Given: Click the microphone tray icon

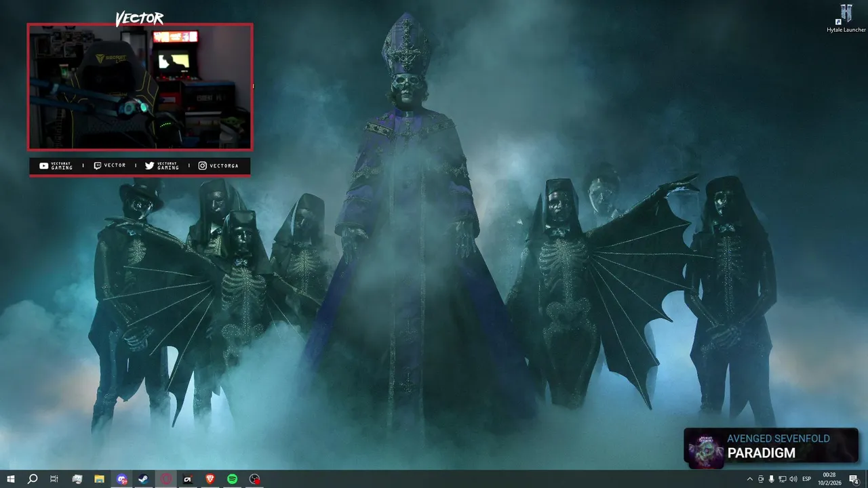Looking at the screenshot, I should coord(772,479).
